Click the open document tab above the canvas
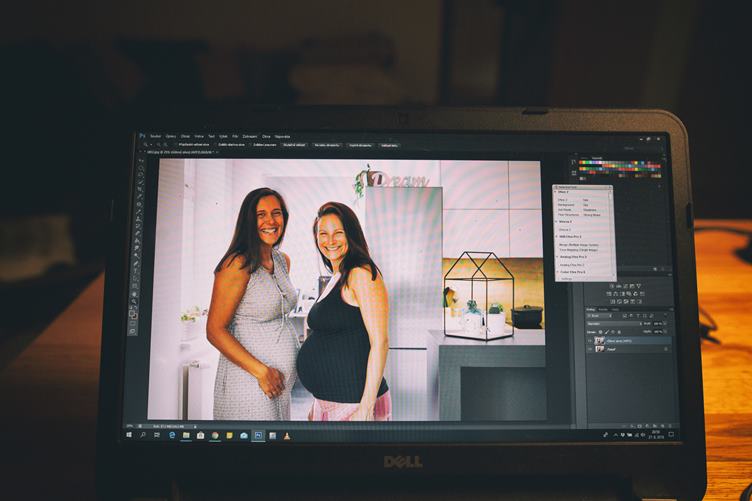The image size is (752, 501). (x=181, y=151)
